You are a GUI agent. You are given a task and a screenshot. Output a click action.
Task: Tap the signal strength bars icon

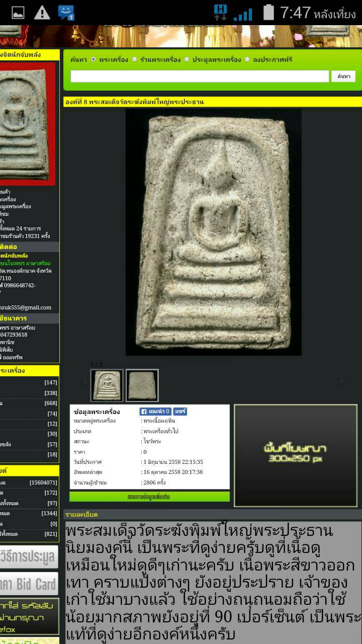(243, 14)
